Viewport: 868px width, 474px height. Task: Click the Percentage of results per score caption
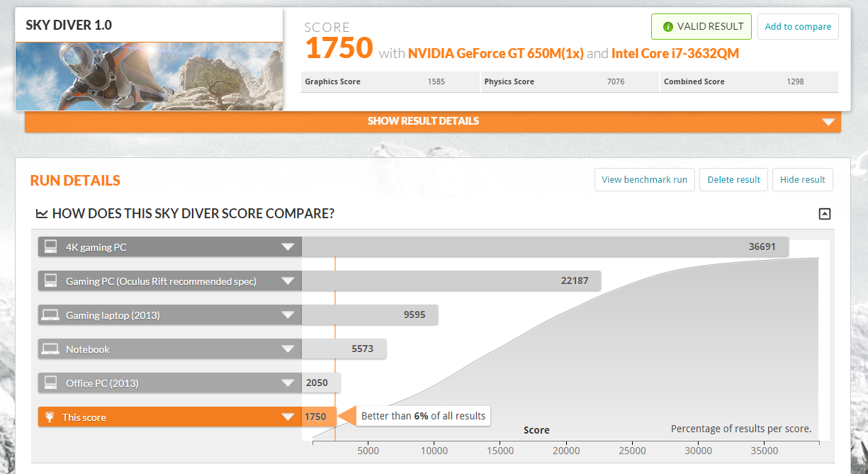[741, 429]
